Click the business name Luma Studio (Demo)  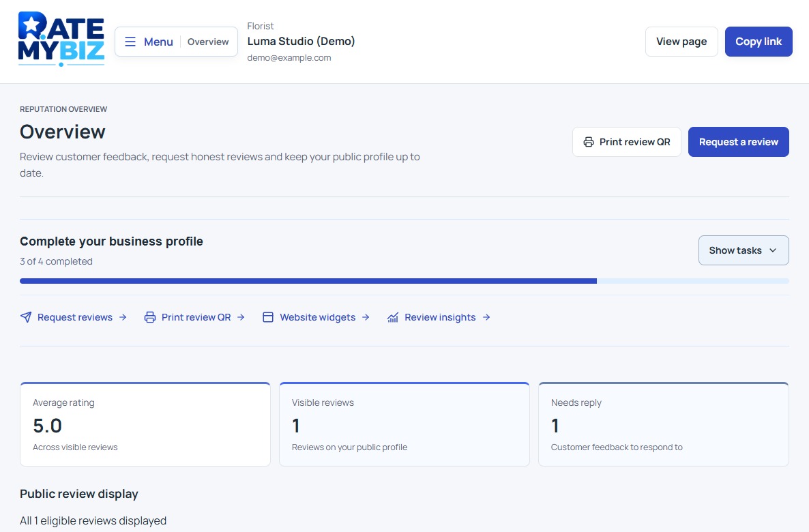[x=301, y=42]
